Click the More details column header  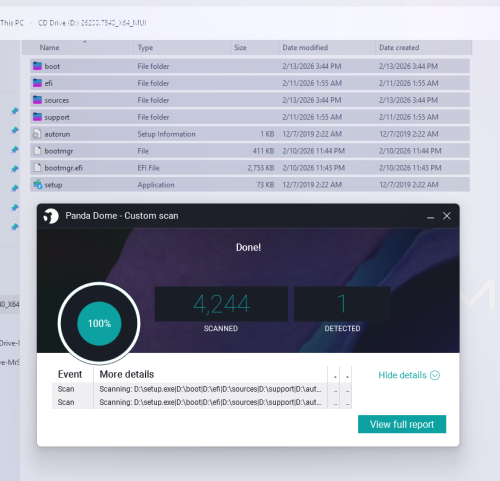pos(127,374)
